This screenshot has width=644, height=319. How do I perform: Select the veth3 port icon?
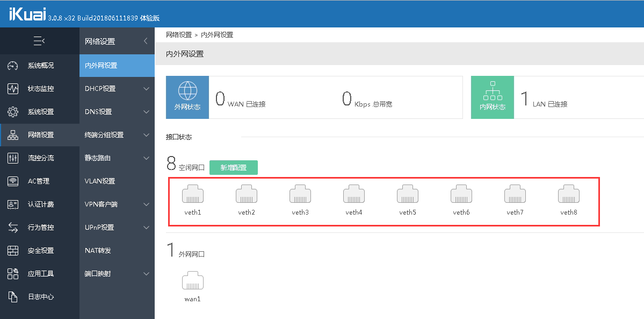(x=300, y=194)
